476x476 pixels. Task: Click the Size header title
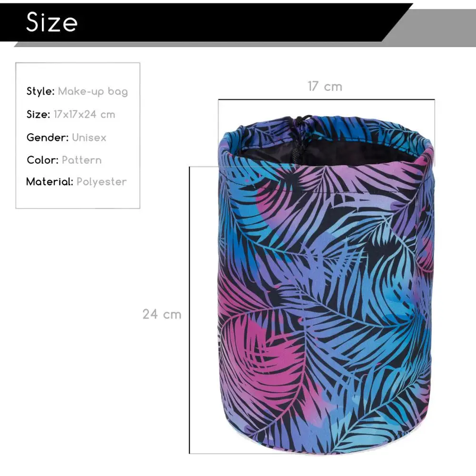pos(52,22)
